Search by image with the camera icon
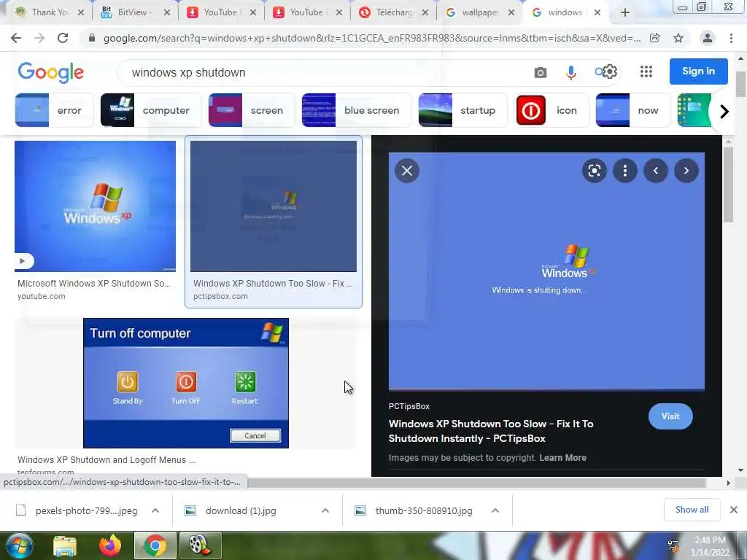This screenshot has width=747, height=560. (x=541, y=72)
